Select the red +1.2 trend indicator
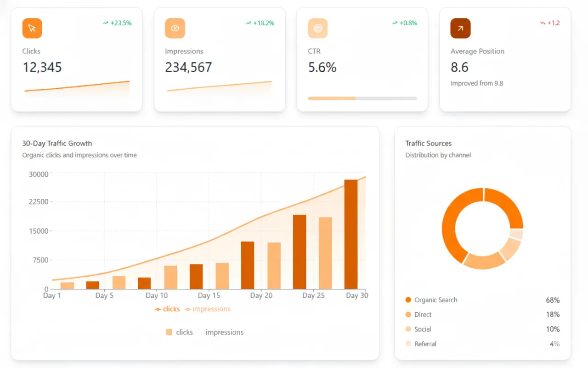The height and width of the screenshot is (368, 588). [x=550, y=23]
